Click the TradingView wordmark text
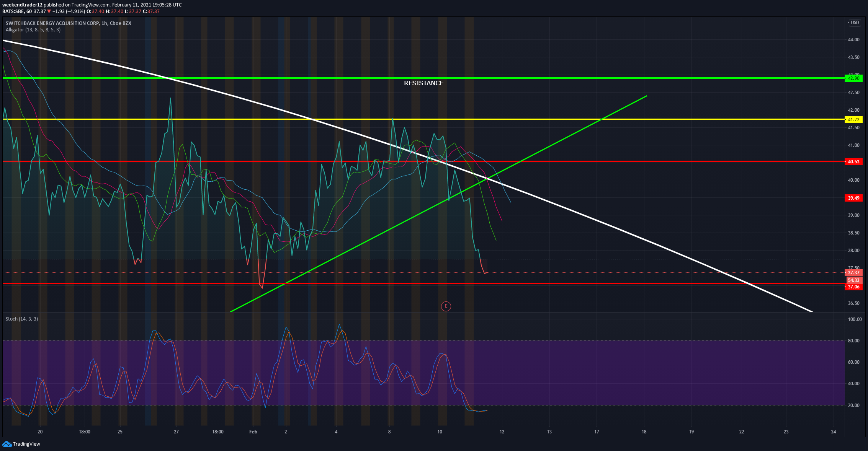Screen dimensions: 868x451 (26, 444)
